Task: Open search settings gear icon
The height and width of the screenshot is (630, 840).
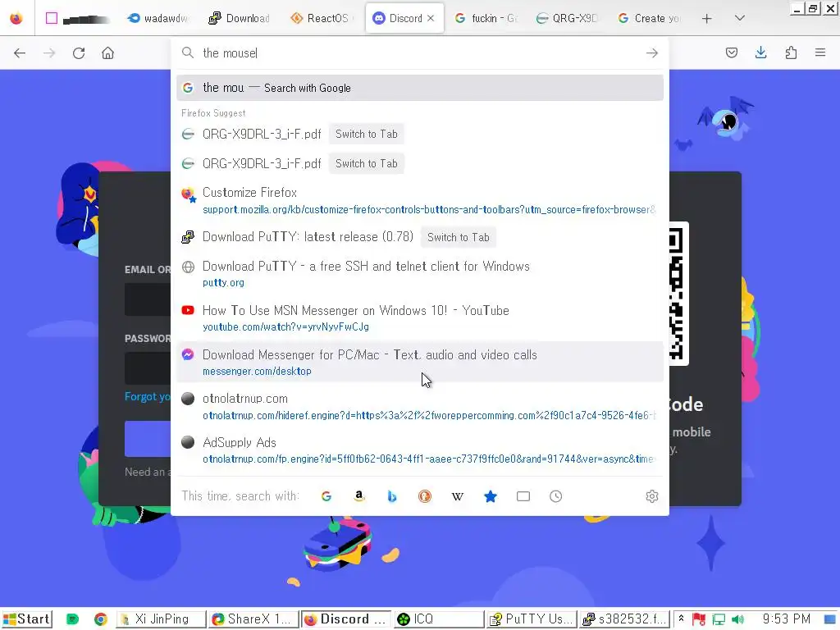Action: [652, 496]
